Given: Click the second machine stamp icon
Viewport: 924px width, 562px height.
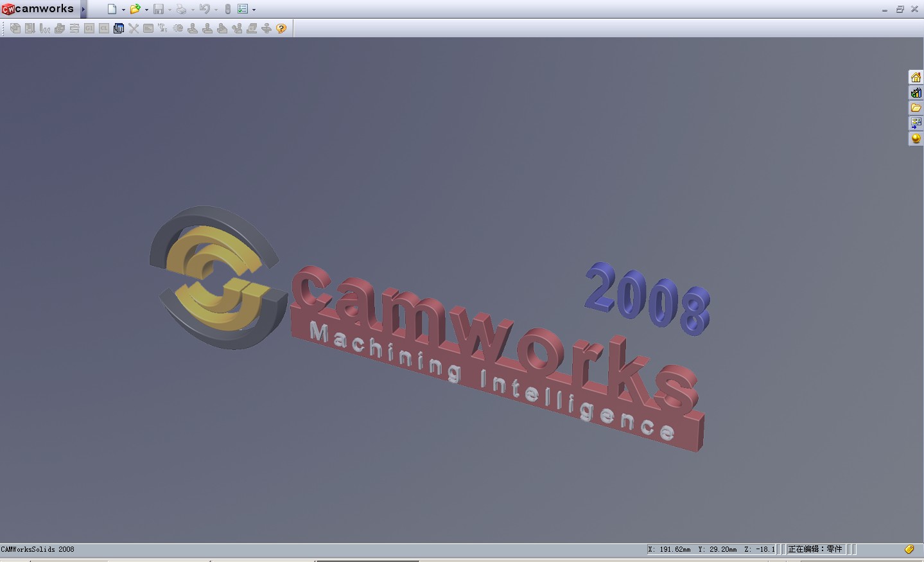Looking at the screenshot, I should click(x=207, y=28).
